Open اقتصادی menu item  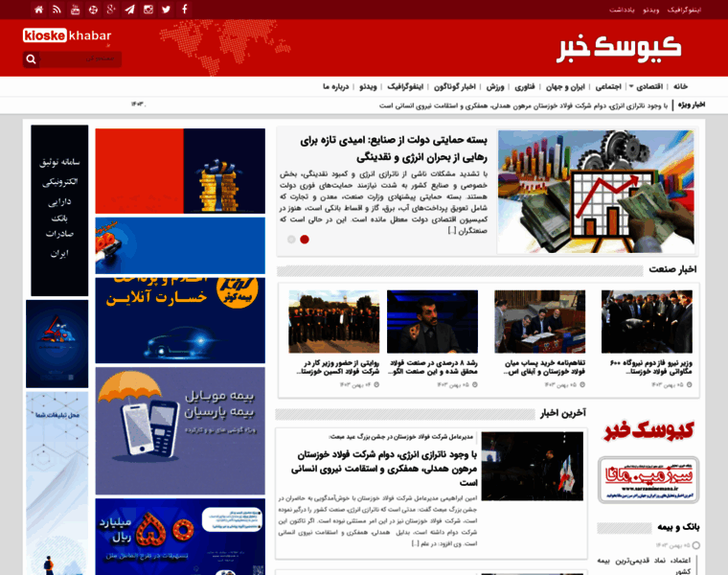[x=649, y=87]
